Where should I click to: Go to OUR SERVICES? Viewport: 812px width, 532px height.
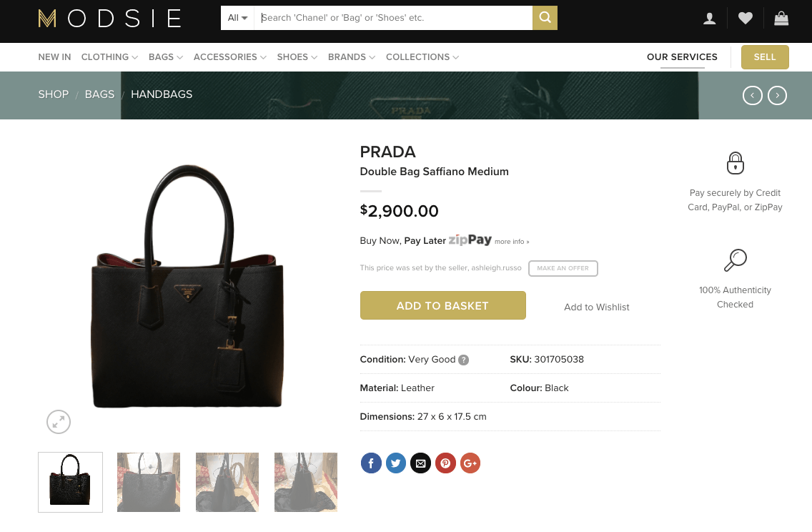point(682,57)
